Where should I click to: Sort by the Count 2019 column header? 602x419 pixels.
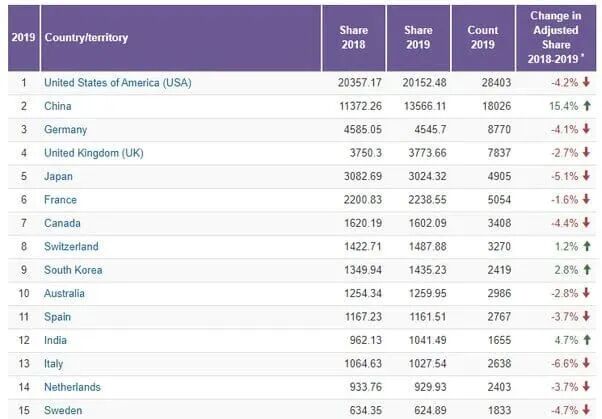(x=483, y=38)
